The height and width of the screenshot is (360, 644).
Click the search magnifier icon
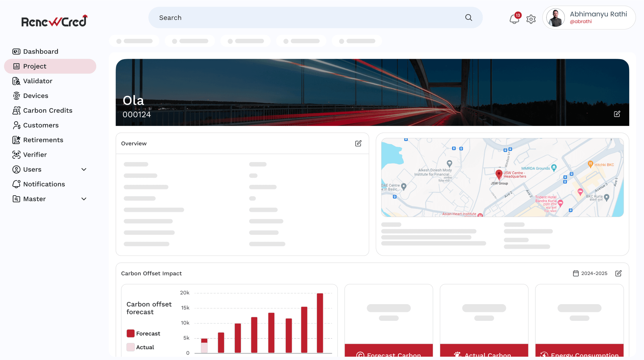pyautogui.click(x=469, y=18)
